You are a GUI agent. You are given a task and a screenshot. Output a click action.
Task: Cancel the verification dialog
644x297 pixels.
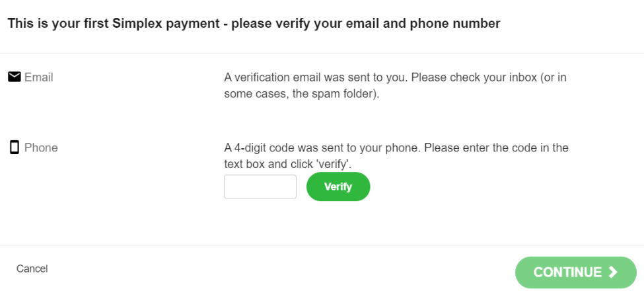click(x=32, y=269)
